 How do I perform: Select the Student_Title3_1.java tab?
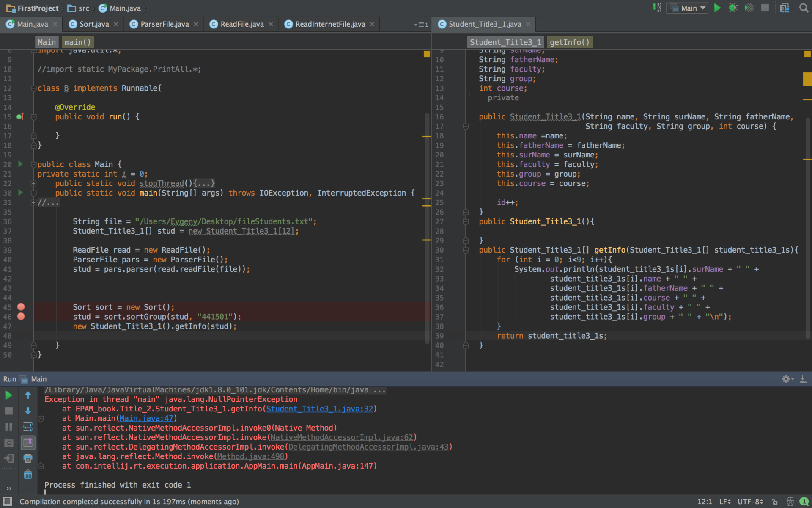click(485, 24)
